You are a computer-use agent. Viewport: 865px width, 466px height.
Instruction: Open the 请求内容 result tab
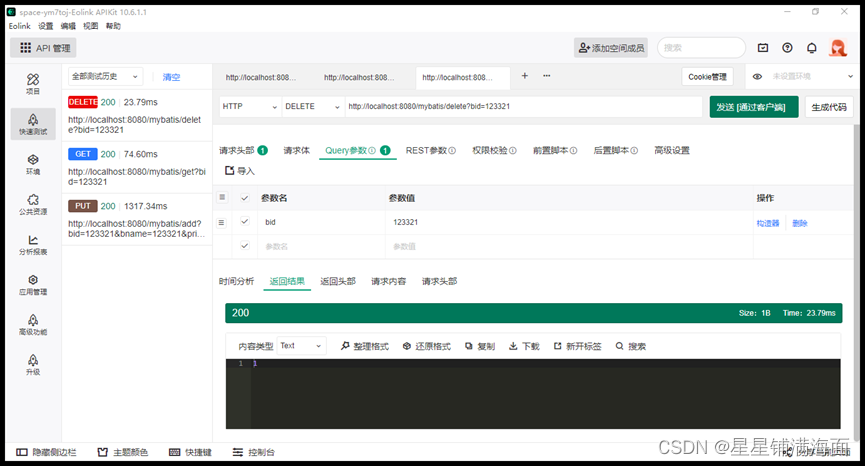(x=388, y=281)
